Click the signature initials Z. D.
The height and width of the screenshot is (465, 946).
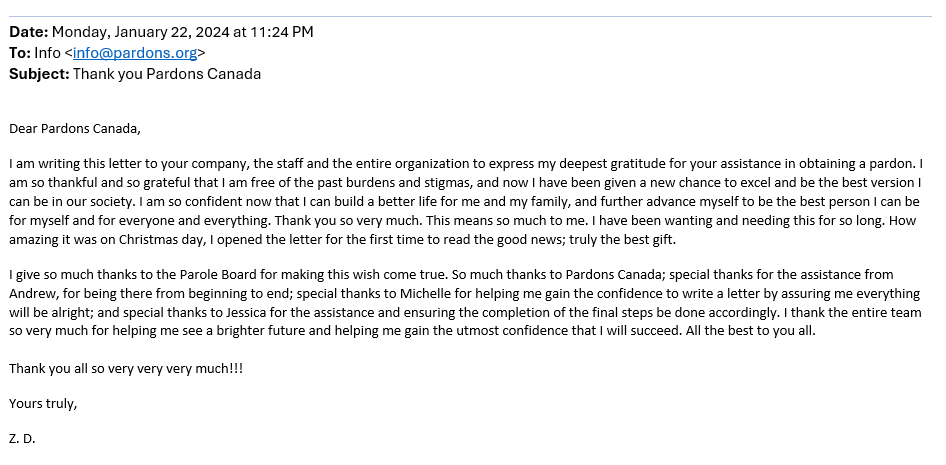(x=22, y=438)
